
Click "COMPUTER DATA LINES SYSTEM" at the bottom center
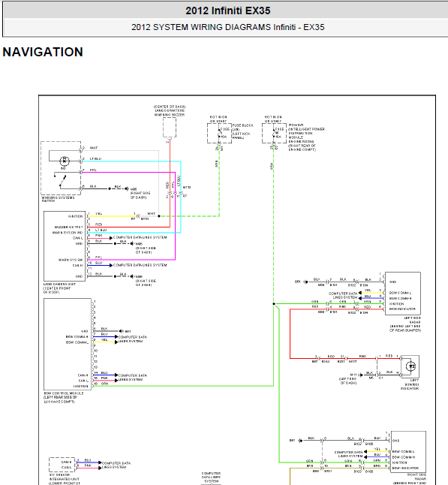tap(211, 477)
